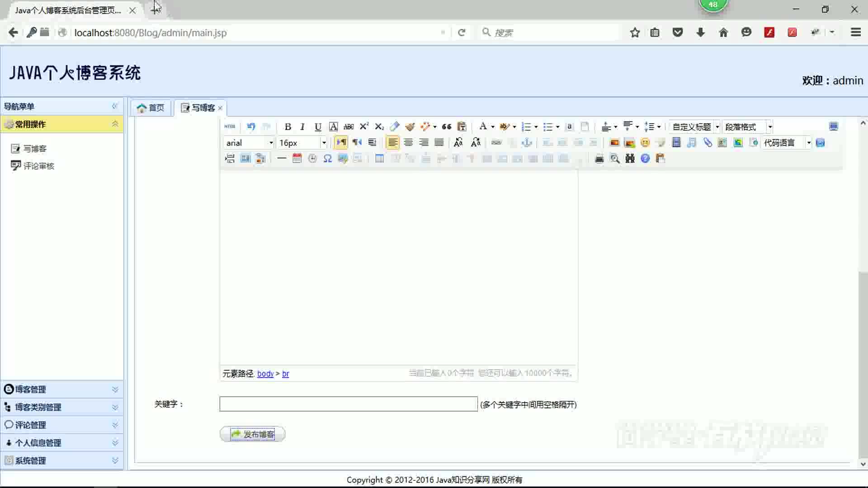Expand 博客管理 panel
The image size is (868, 488).
[115, 389]
